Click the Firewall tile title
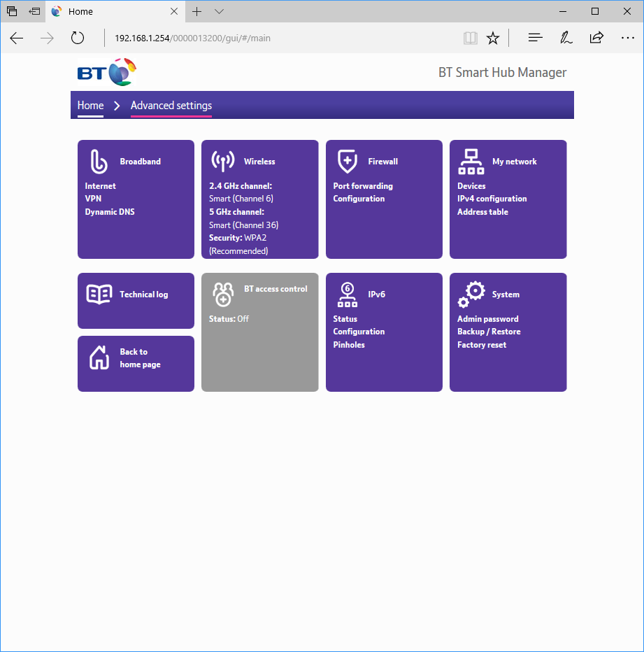 (x=383, y=162)
